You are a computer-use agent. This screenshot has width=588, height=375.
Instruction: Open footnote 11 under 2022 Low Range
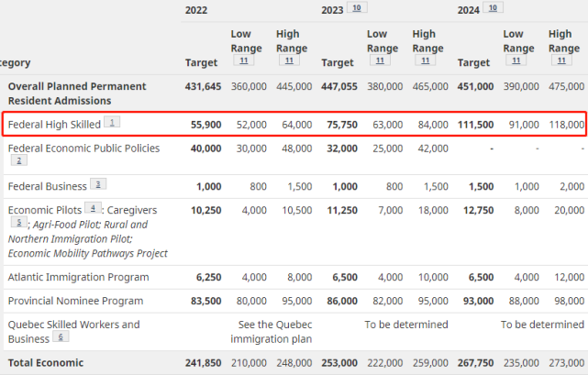[x=244, y=61]
